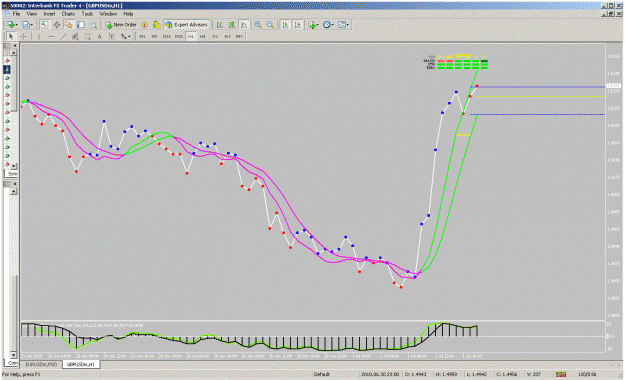Image resolution: width=625 pixels, height=380 pixels.
Task: Click the Zoom Out magnifier icon
Action: pos(270,25)
